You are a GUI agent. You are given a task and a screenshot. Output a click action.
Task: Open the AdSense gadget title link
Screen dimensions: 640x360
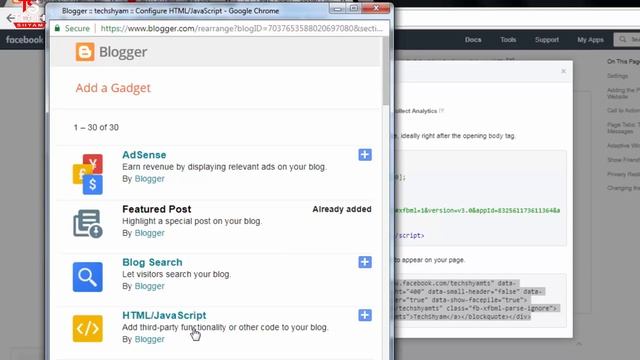(144, 155)
